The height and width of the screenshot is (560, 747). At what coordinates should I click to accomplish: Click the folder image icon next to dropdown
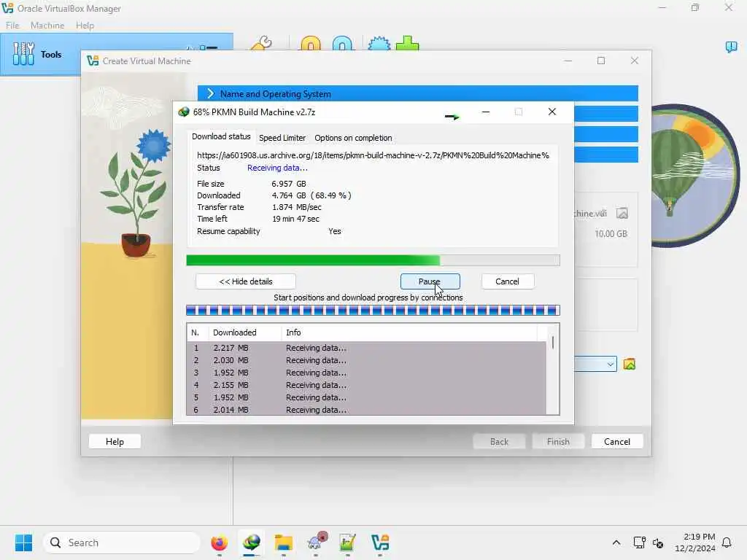pyautogui.click(x=630, y=365)
